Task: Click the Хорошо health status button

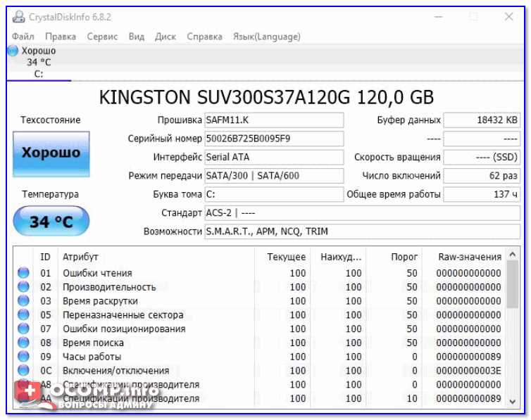Action: click(51, 153)
